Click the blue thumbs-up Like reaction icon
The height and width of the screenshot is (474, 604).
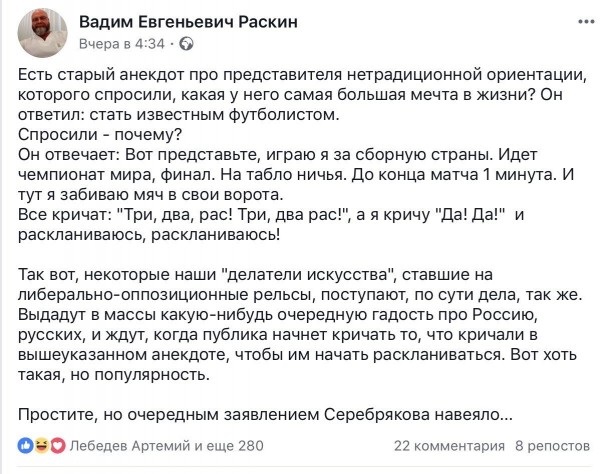click(x=26, y=444)
